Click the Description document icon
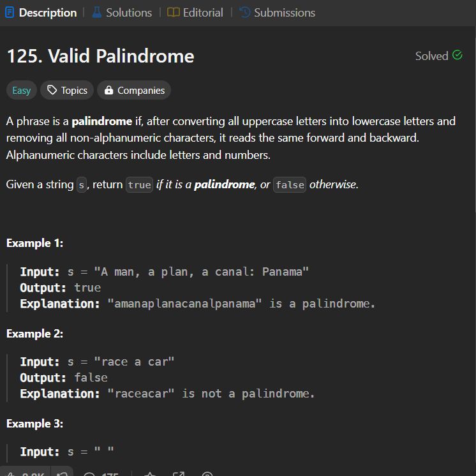Image resolution: width=476 pixels, height=476 pixels. [10, 13]
